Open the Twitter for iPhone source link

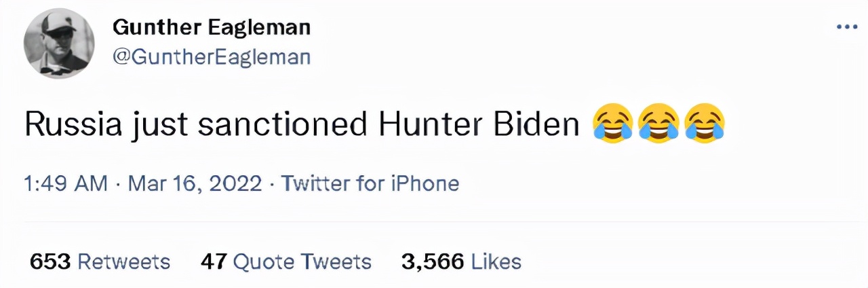pos(370,183)
